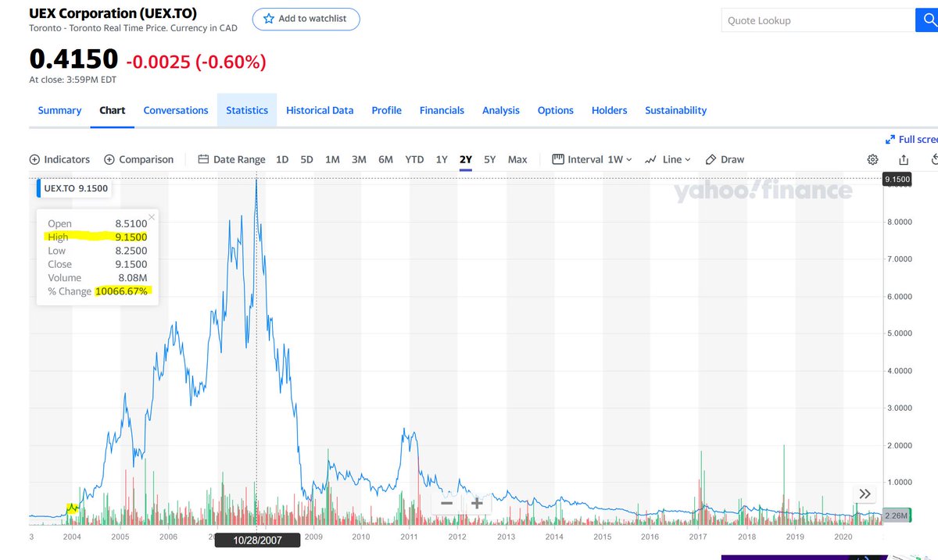Click the share chart icon
The image size is (938, 560).
[x=904, y=159]
